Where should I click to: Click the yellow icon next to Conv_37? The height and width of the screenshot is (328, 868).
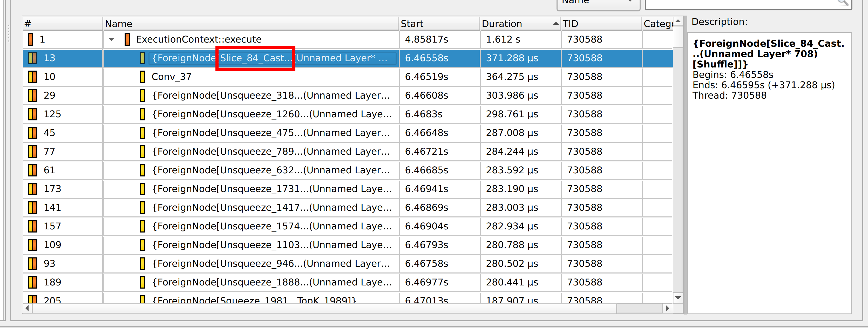click(143, 77)
